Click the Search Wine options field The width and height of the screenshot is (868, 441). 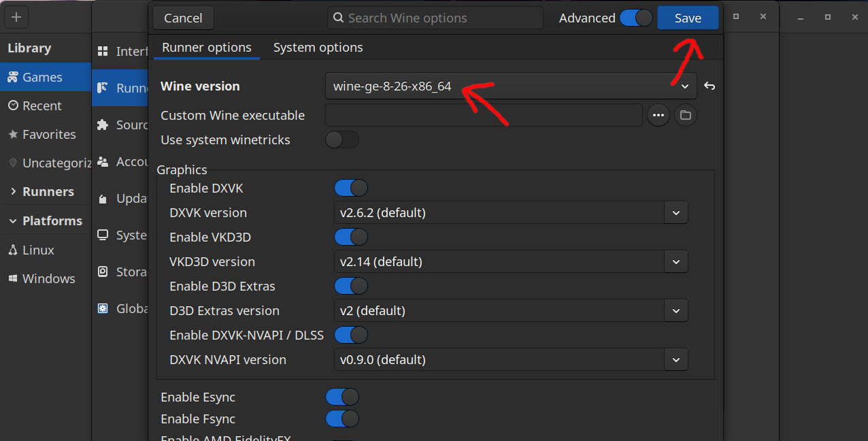pyautogui.click(x=435, y=18)
